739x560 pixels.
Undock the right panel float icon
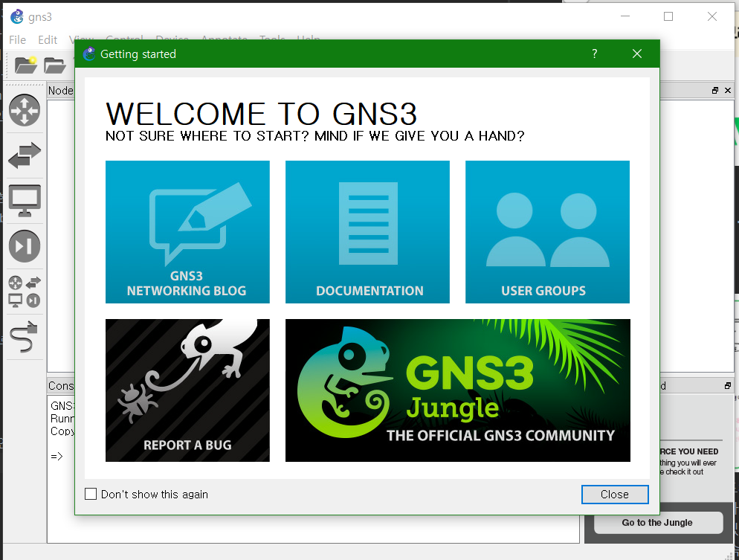[x=715, y=91]
